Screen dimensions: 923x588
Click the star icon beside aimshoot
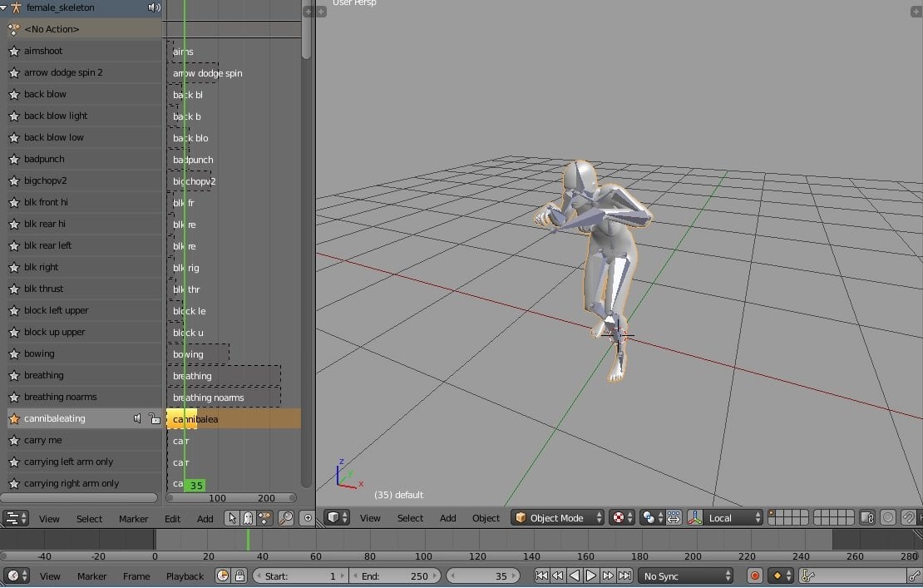coord(14,52)
